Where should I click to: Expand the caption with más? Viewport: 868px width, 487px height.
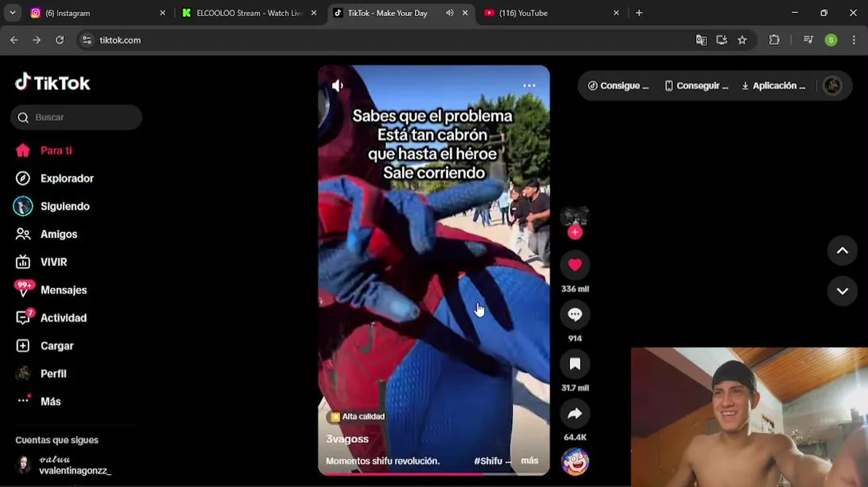(530, 461)
